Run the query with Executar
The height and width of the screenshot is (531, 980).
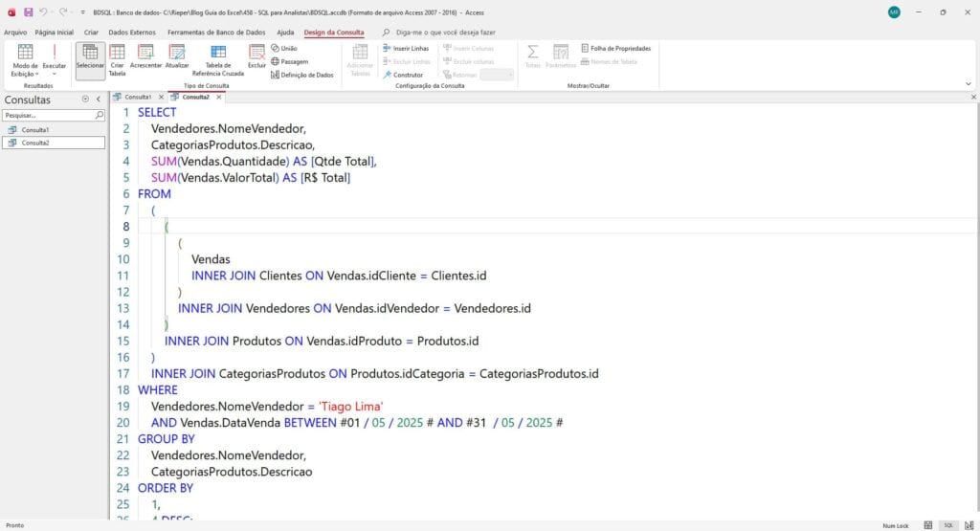click(55, 57)
